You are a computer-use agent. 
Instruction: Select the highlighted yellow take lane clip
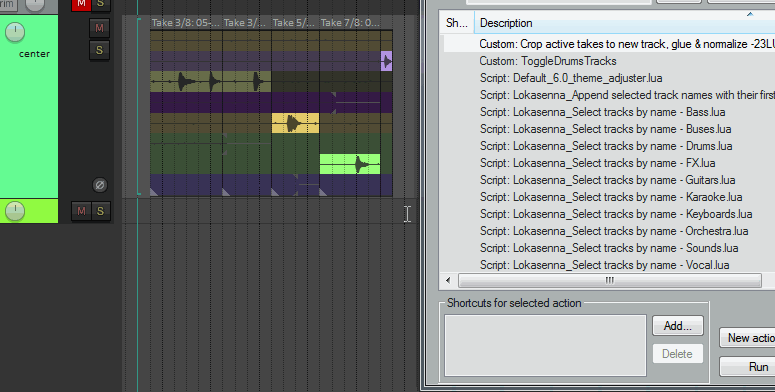click(295, 123)
